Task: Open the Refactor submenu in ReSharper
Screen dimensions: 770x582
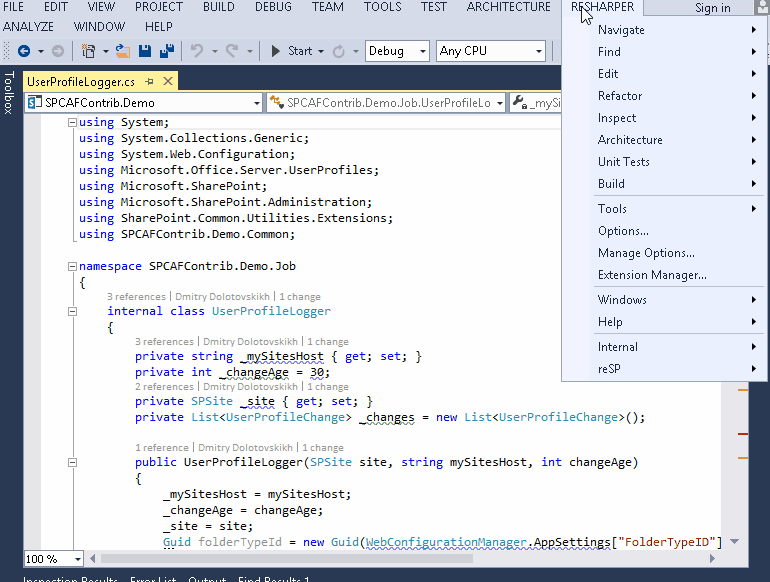Action: click(x=620, y=96)
